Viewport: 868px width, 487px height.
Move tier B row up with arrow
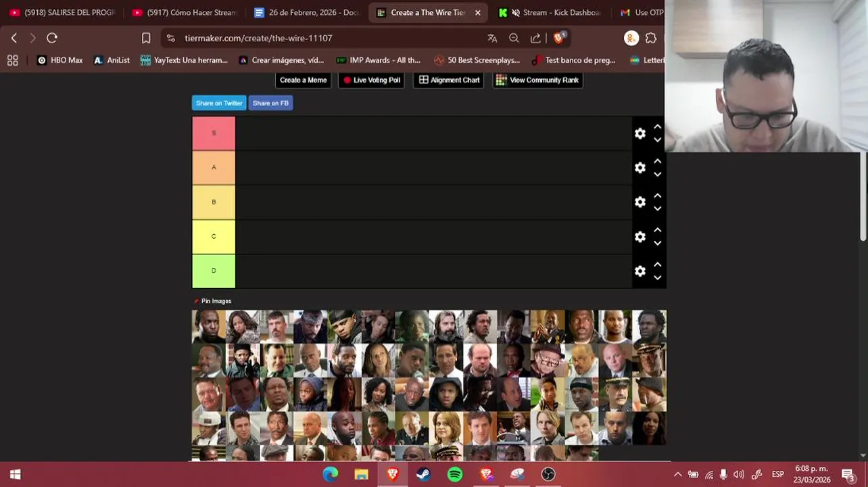[657, 196]
